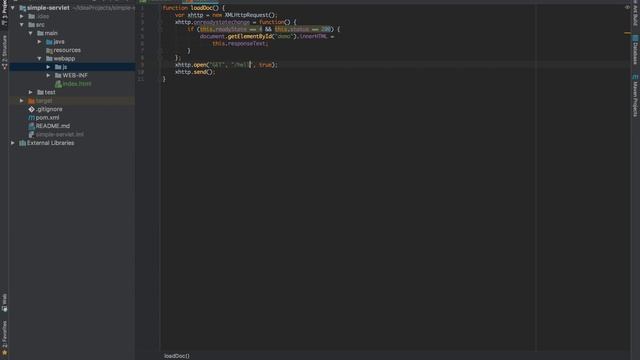This screenshot has height=360, width=640.
Task: Click the .gitignore file icon
Action: [x=31, y=109]
